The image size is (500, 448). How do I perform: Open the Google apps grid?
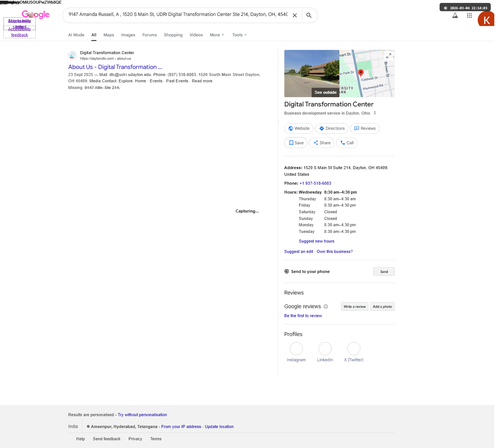pyautogui.click(x=469, y=16)
